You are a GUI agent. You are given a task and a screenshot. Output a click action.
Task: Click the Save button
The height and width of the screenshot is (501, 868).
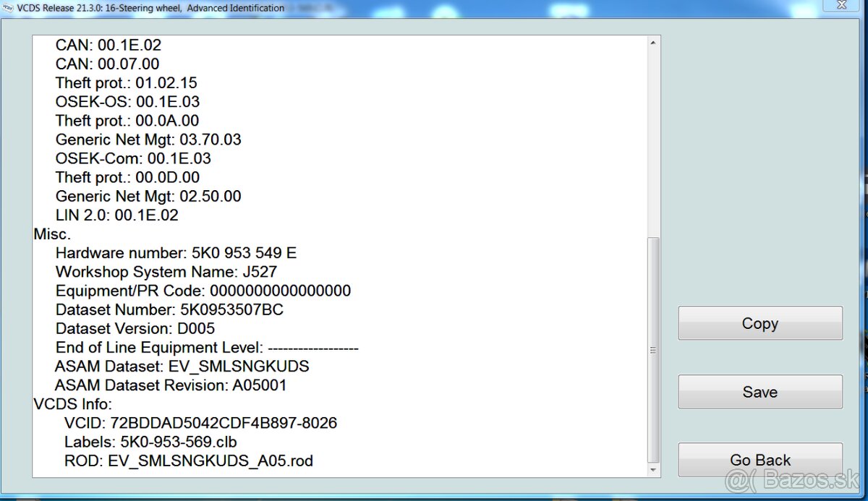[x=760, y=392]
